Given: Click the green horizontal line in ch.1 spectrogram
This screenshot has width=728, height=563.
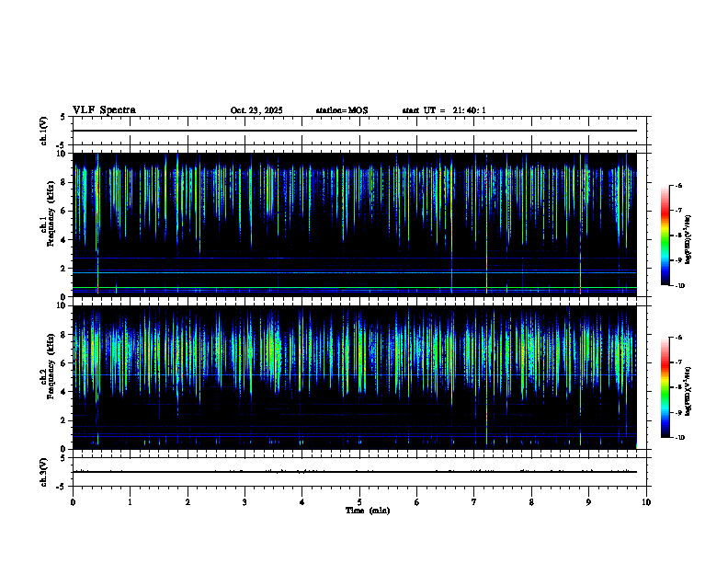Looking at the screenshot, I should point(355,288).
